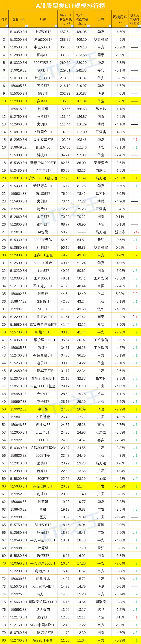The width and height of the screenshot is (141, 644).
Task: Select the 国寿300ETF name cell
Action: tap(43, 278)
